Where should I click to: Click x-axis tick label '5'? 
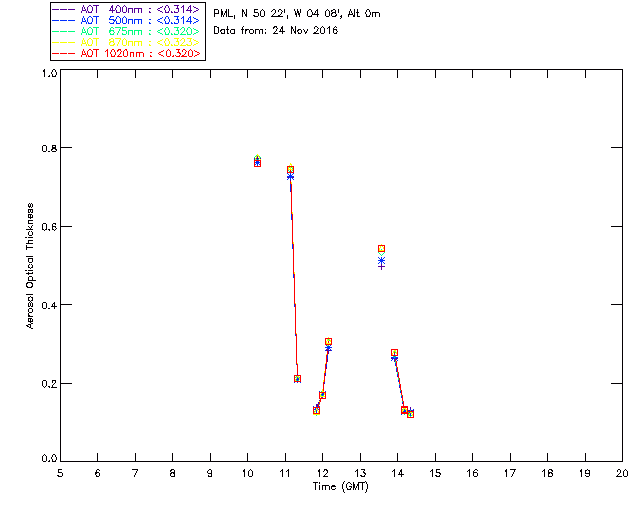(x=60, y=473)
